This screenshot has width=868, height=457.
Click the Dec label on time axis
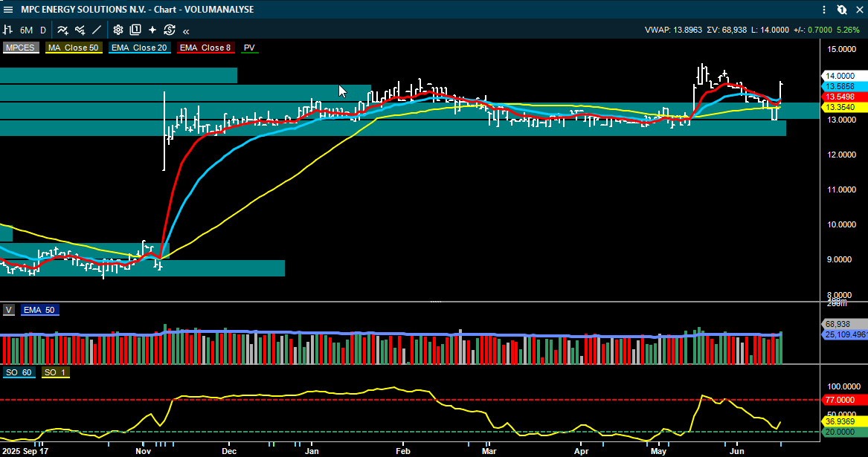point(229,451)
